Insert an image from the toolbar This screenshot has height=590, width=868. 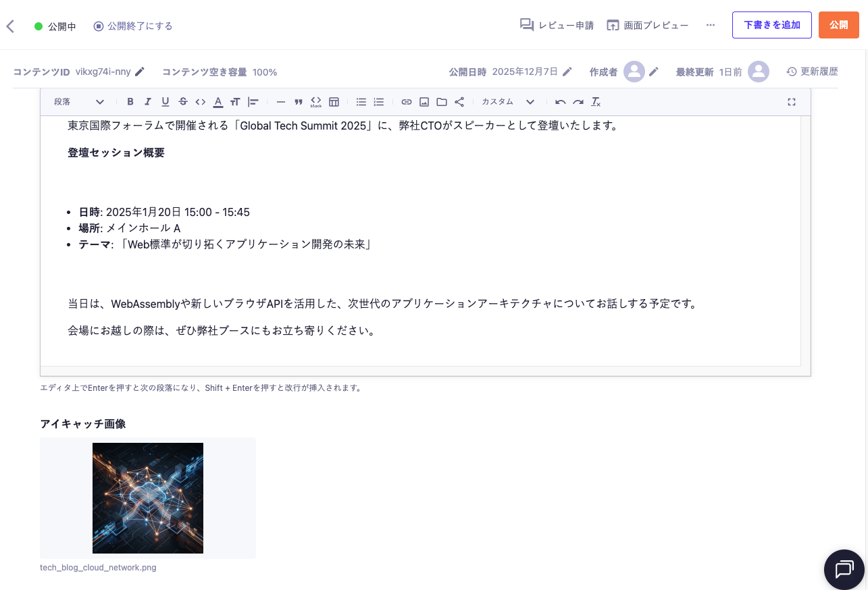coord(424,102)
